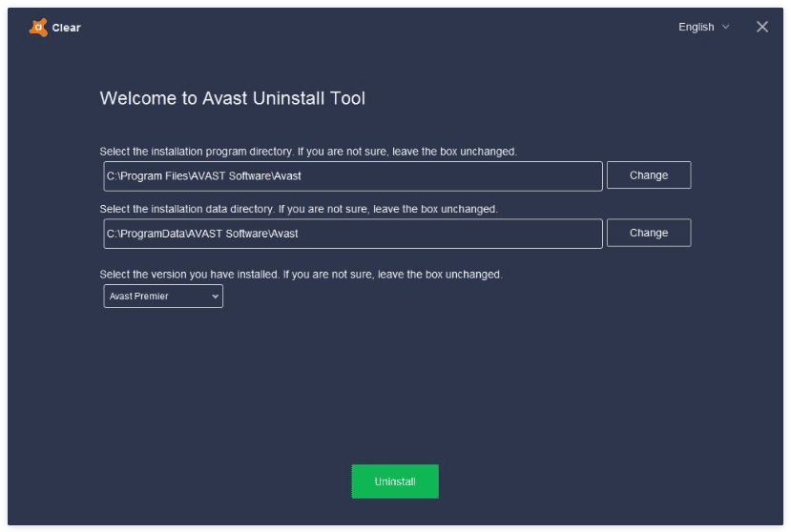This screenshot has width=791, height=532.
Task: Click the green Uninstall button
Action: 395,481
